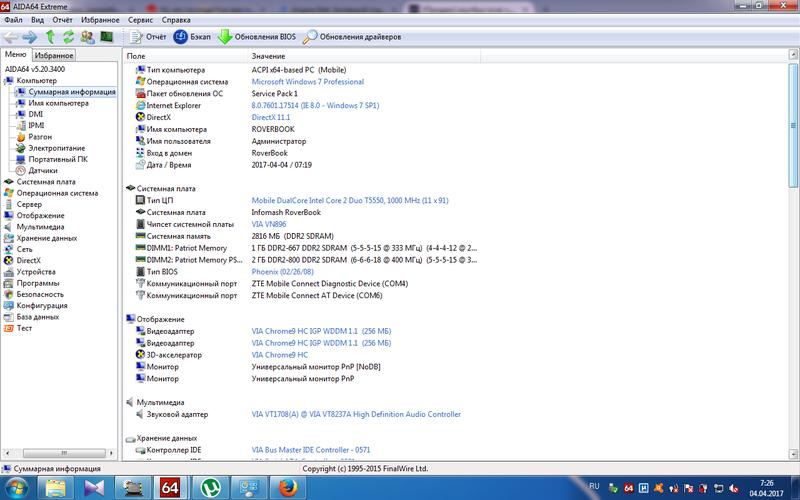
Task: Expand the Устройства tree node
Action: click(x=36, y=271)
